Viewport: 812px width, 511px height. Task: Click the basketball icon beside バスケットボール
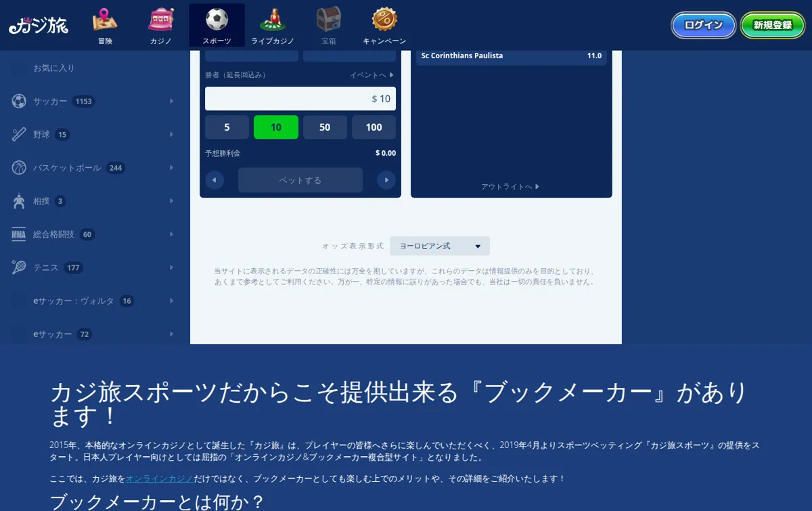point(19,168)
